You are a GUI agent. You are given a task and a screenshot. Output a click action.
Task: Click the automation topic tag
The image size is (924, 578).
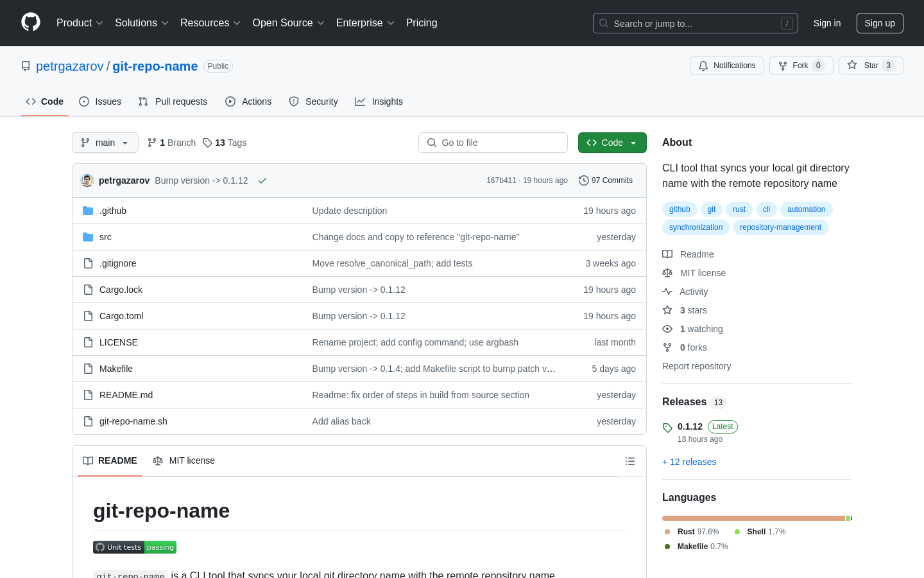(x=807, y=209)
